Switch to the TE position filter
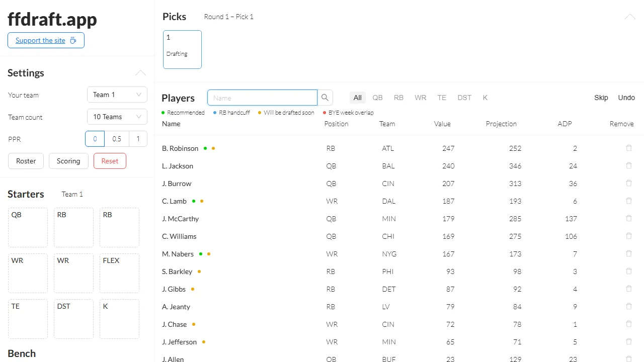 441,97
